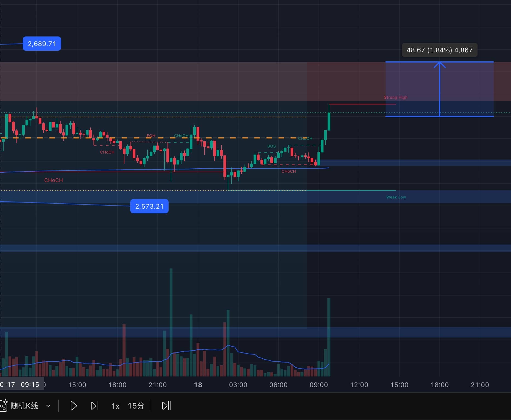Open the 1x replay speed selector

point(115,406)
